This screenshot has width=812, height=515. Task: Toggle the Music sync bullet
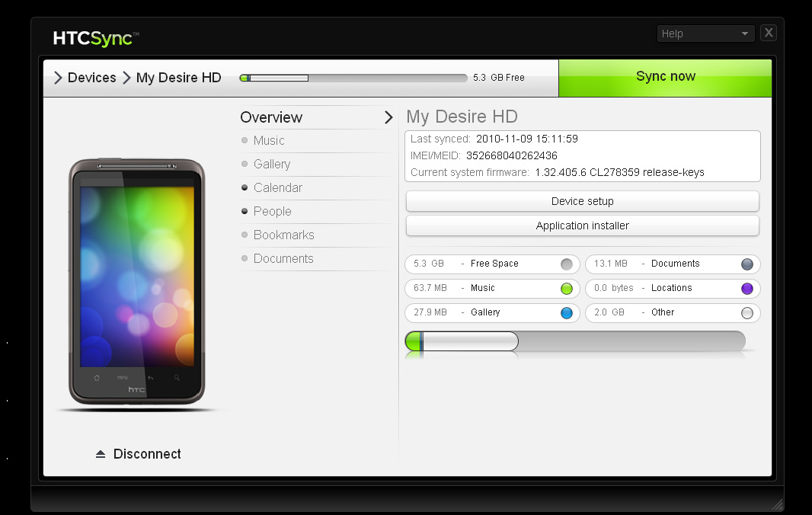click(x=245, y=140)
